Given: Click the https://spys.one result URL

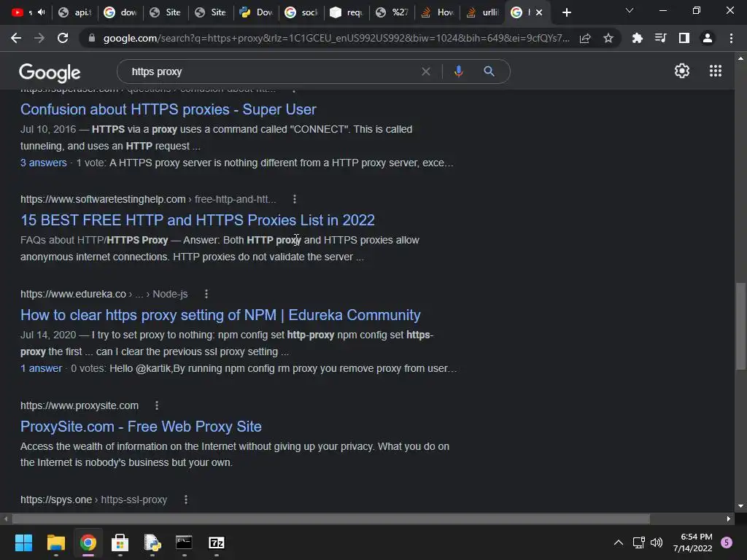Looking at the screenshot, I should pyautogui.click(x=94, y=499).
